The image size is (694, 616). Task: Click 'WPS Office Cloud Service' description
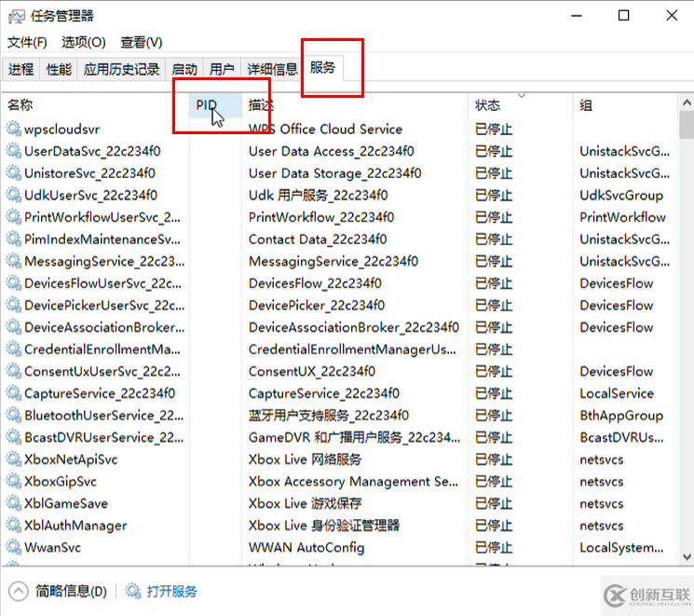(x=325, y=130)
